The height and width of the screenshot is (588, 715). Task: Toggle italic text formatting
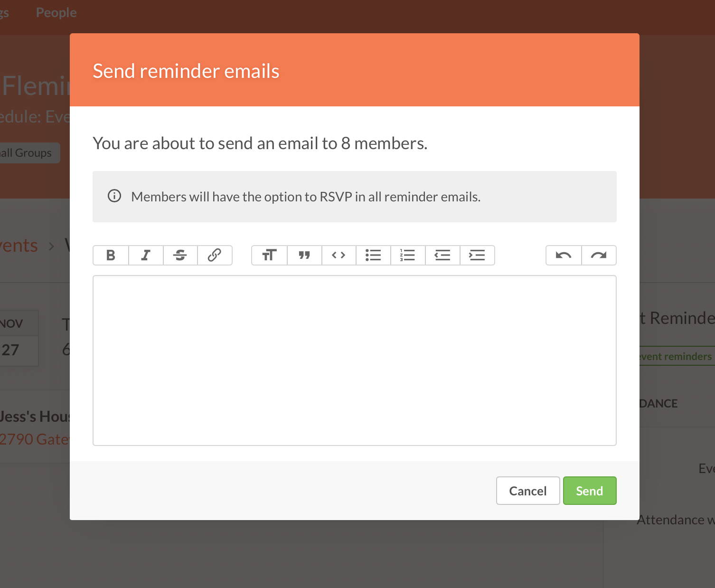(x=146, y=256)
